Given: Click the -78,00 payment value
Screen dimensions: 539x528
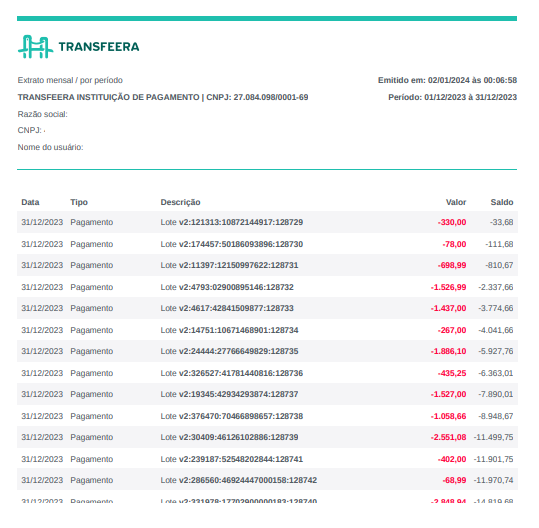Looking at the screenshot, I should pyautogui.click(x=454, y=244).
